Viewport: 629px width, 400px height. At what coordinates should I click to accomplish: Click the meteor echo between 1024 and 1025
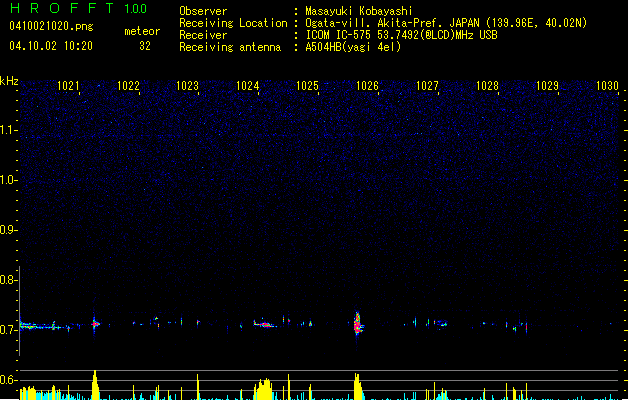pos(265,324)
